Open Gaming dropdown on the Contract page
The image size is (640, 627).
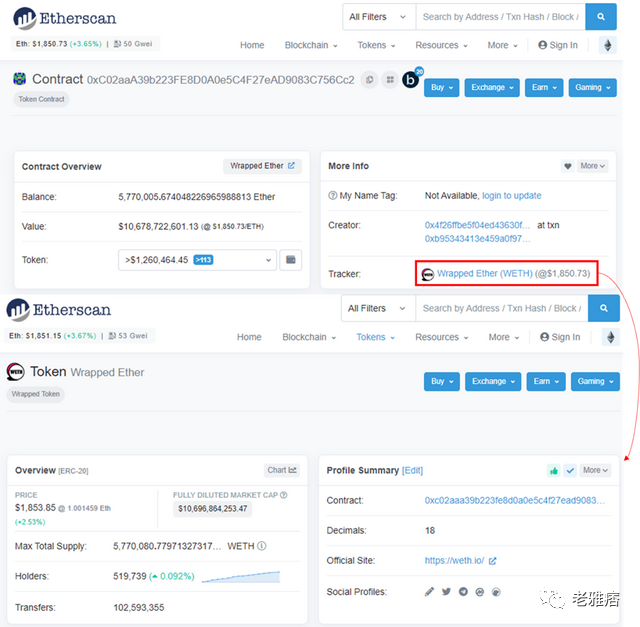(x=592, y=88)
